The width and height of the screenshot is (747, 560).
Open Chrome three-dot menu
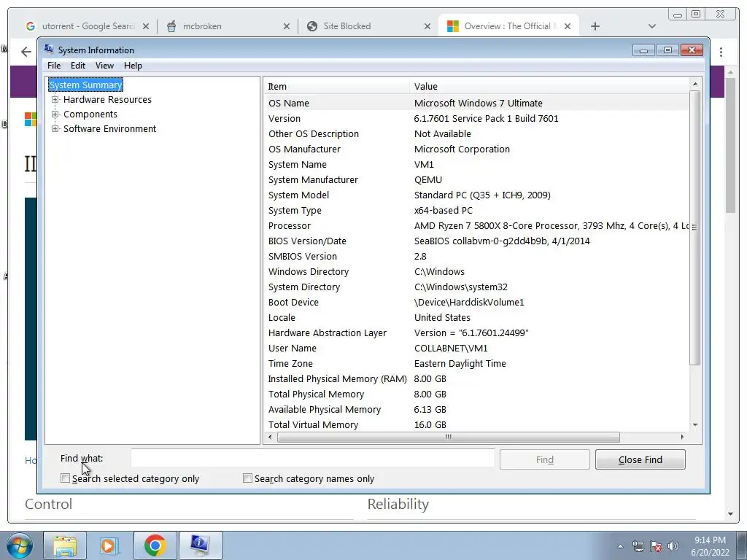(721, 52)
